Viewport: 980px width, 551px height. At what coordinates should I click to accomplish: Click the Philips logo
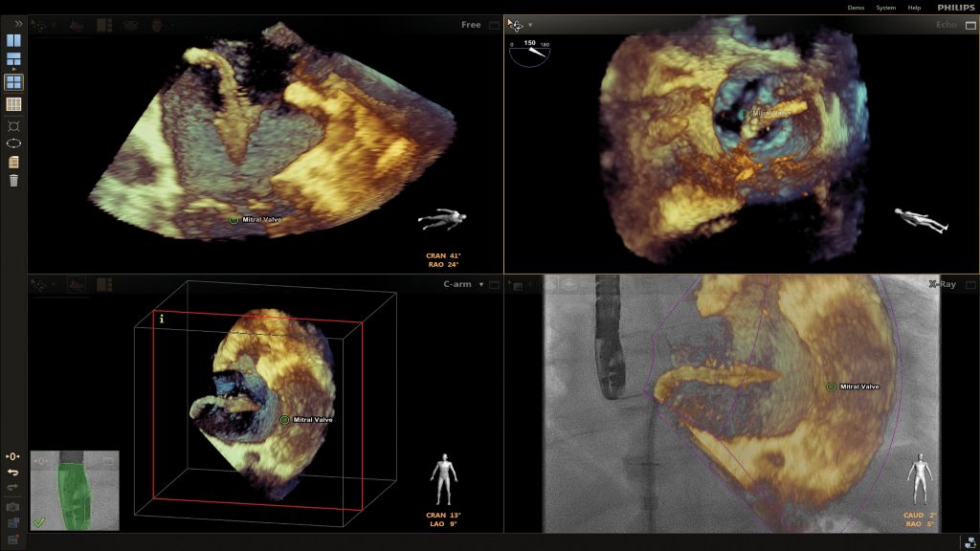point(956,8)
